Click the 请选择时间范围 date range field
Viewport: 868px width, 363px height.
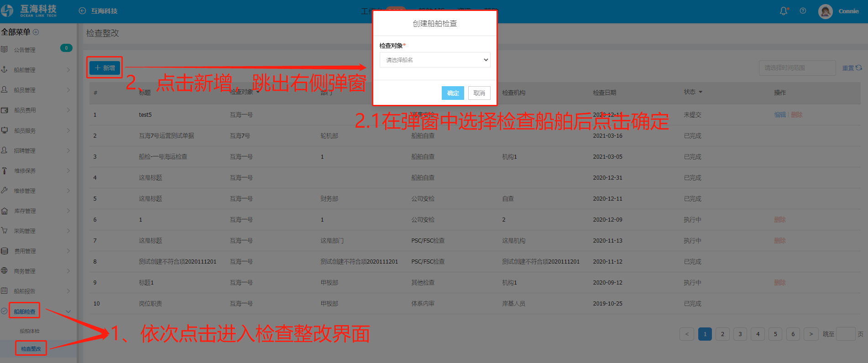[797, 67]
